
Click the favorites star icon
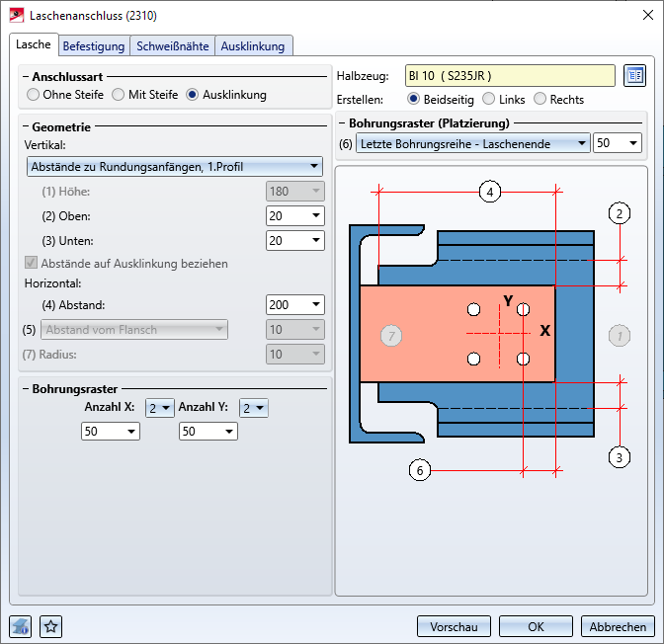point(50,626)
